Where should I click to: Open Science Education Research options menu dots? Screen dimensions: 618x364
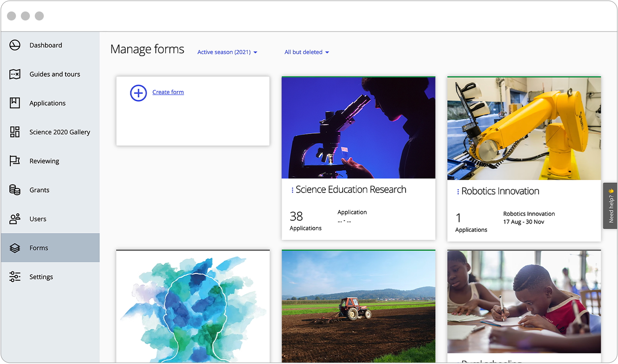[x=292, y=190]
